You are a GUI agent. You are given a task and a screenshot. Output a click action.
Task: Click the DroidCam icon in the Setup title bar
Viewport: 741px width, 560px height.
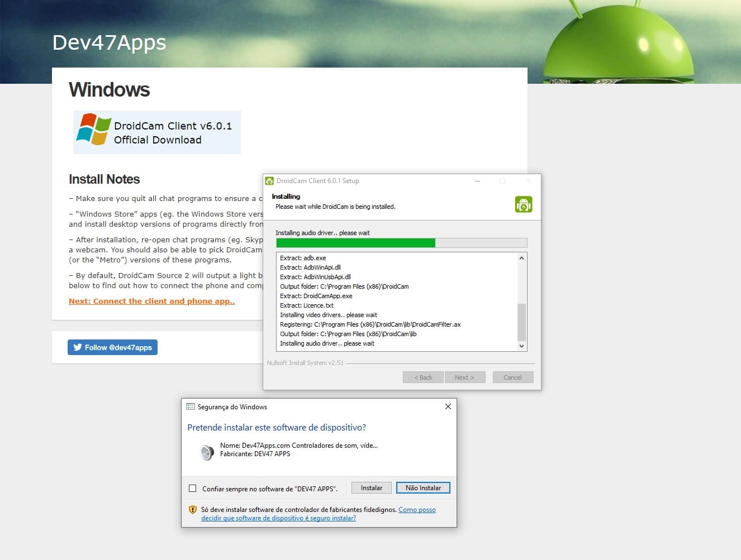pos(269,181)
